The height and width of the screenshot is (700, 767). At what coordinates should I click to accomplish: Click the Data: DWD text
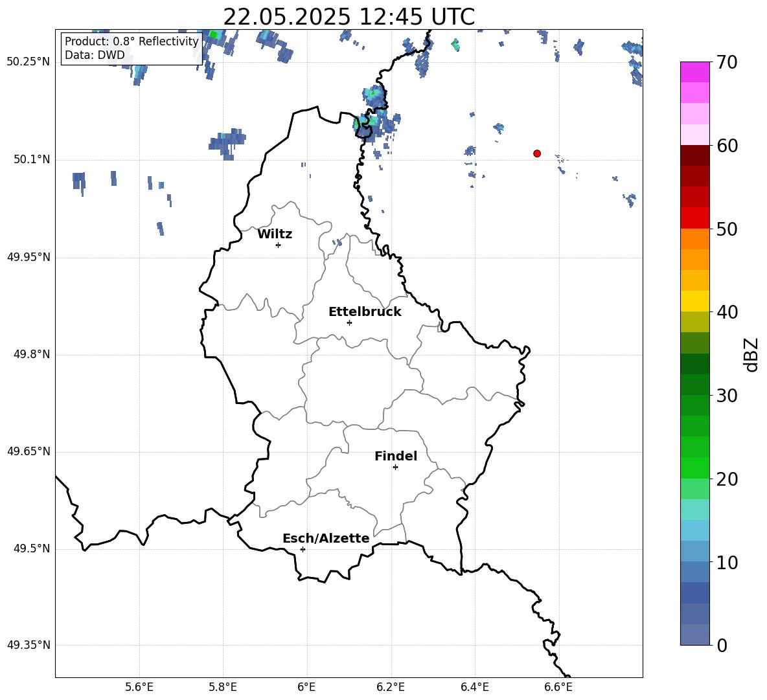click(x=95, y=55)
